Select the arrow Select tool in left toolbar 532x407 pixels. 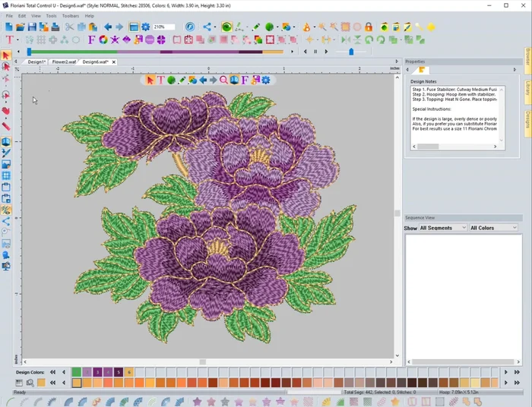(6, 55)
